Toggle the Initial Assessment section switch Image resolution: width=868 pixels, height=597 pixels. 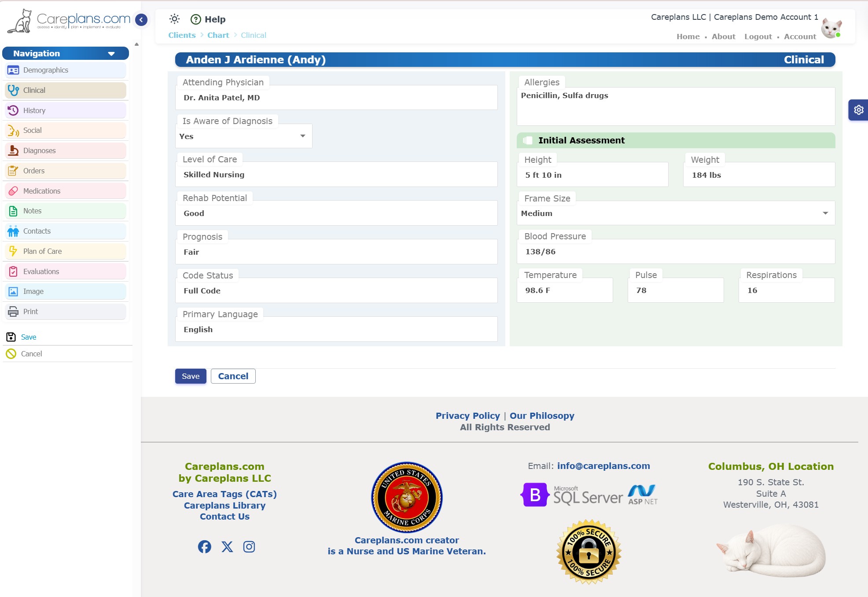[528, 140]
